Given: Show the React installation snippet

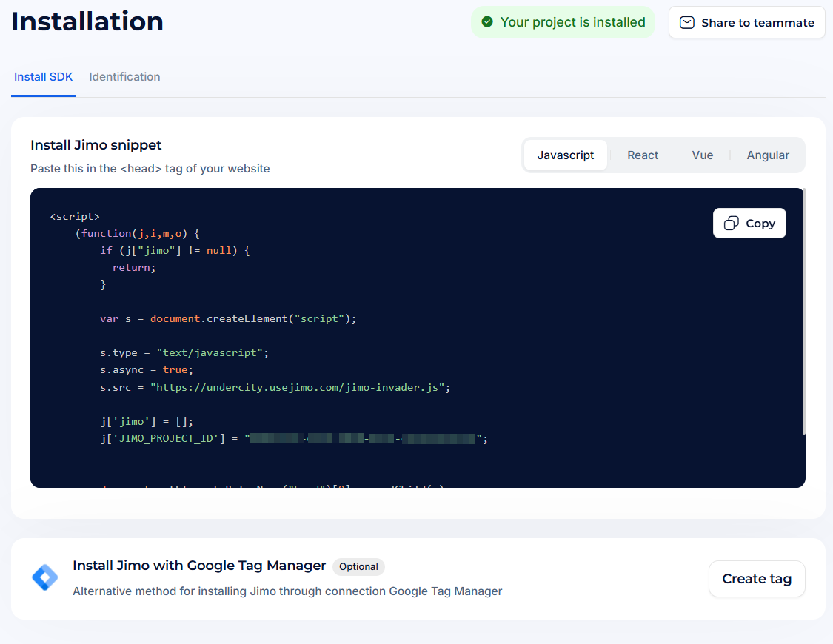Looking at the screenshot, I should 643,155.
